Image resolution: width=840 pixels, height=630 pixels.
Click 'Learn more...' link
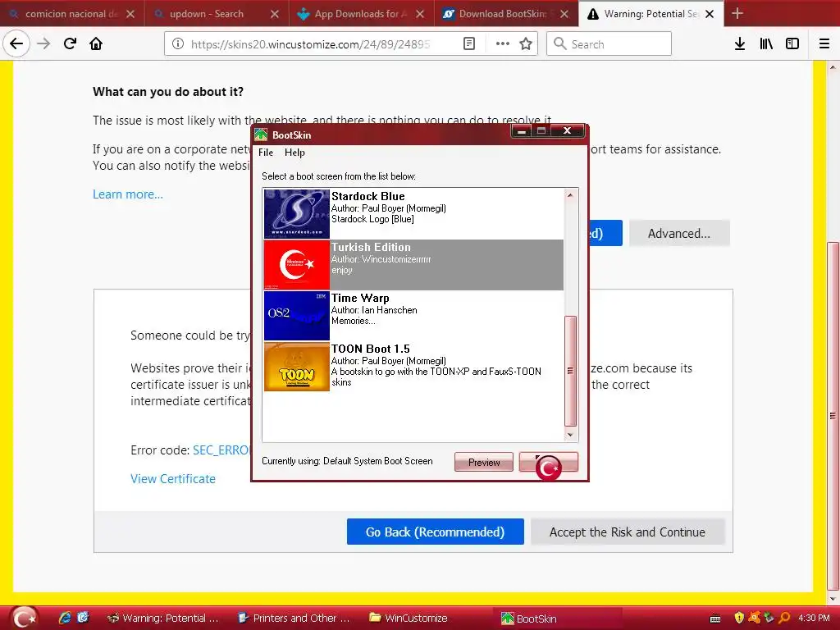127,194
